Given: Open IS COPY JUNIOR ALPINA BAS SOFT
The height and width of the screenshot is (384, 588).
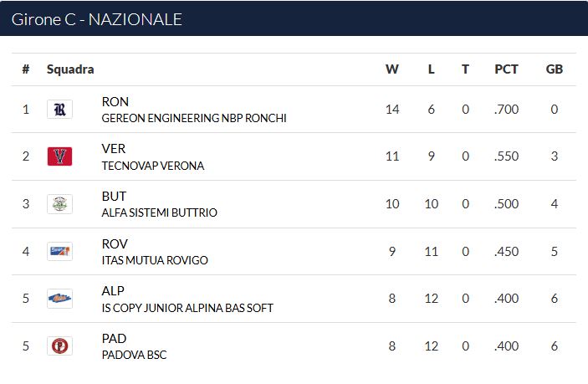Looking at the screenshot, I should tap(187, 308).
